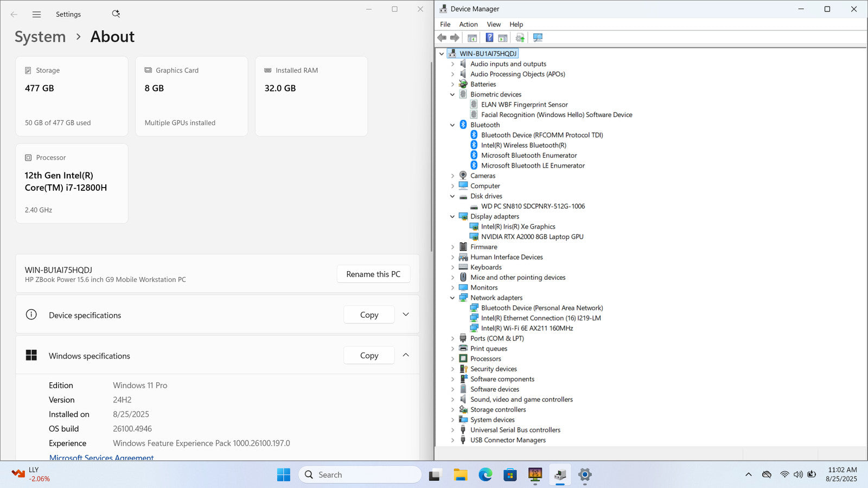This screenshot has height=488, width=868.
Task: Open Microsoft Services Agreement link
Action: tap(101, 458)
